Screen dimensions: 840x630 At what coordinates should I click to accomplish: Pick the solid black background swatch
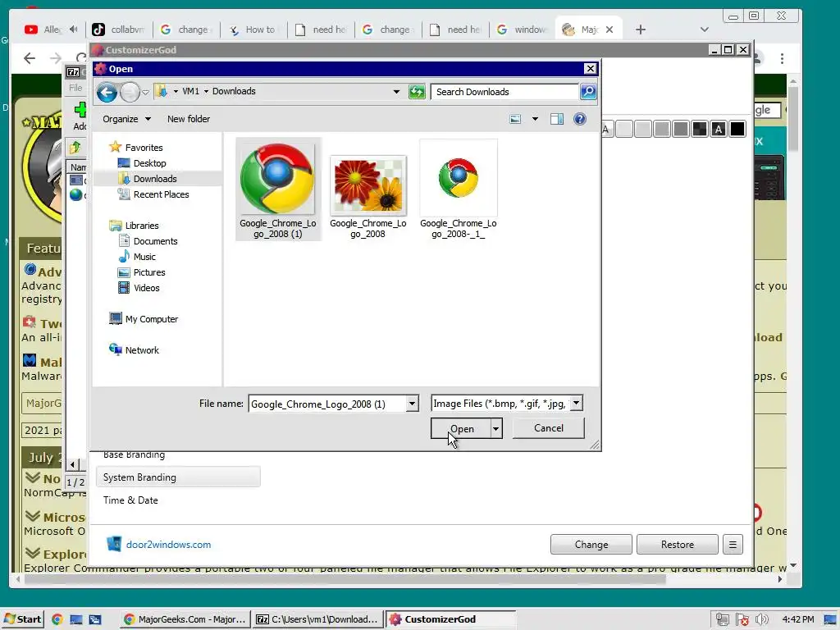pos(737,129)
